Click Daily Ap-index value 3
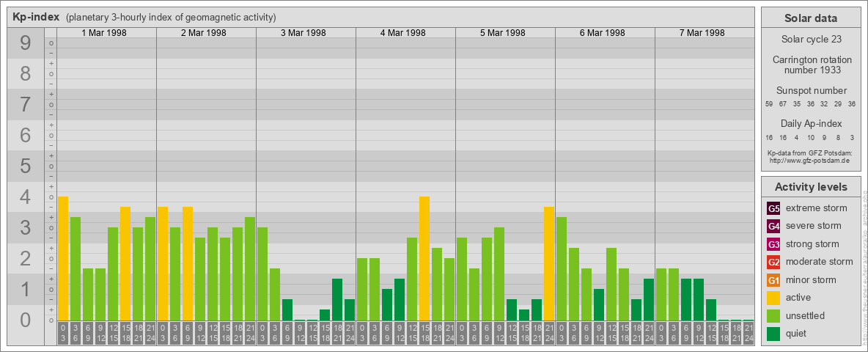 852,137
